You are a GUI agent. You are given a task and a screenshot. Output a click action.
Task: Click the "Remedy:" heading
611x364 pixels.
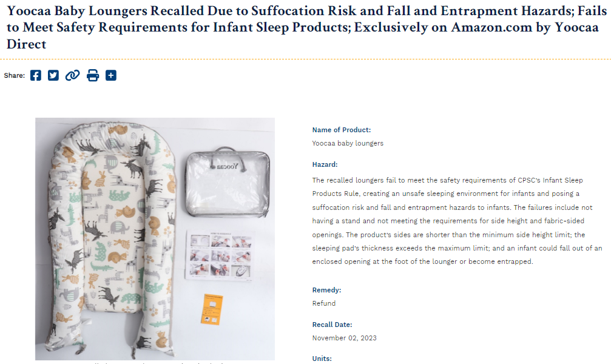[x=326, y=290]
